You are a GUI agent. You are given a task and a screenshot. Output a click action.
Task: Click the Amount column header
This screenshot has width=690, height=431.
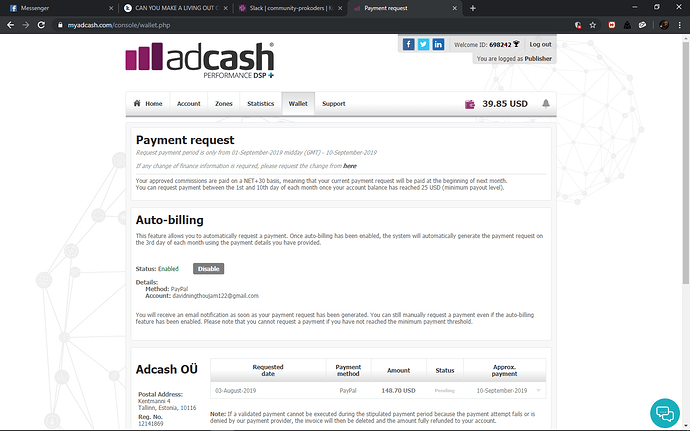[398, 370]
